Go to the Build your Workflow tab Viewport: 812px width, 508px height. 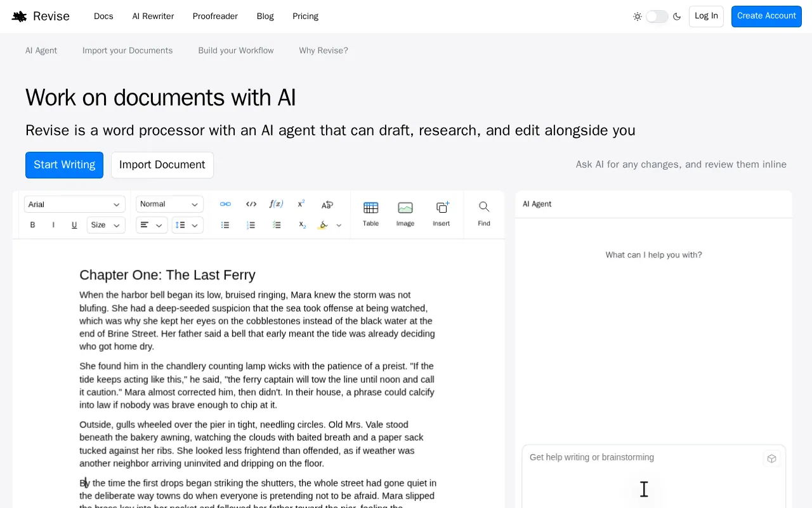pos(236,51)
